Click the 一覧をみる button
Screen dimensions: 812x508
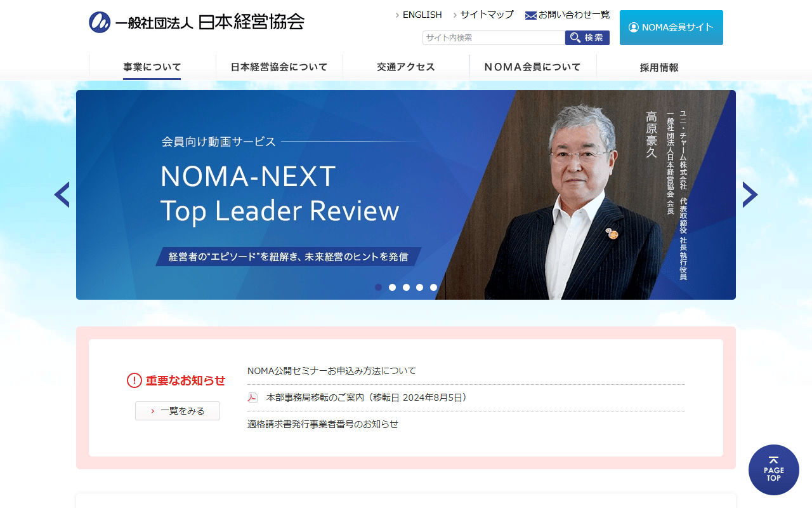[178, 411]
